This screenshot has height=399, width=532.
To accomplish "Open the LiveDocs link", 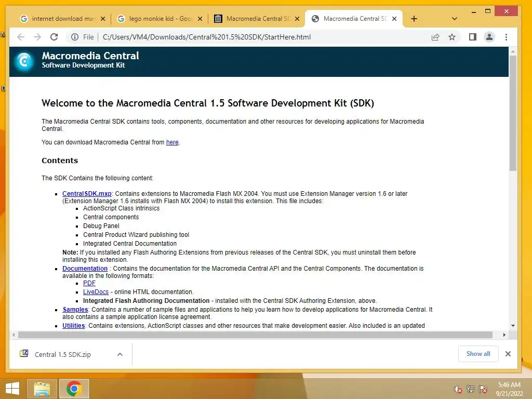I will 96,292.
